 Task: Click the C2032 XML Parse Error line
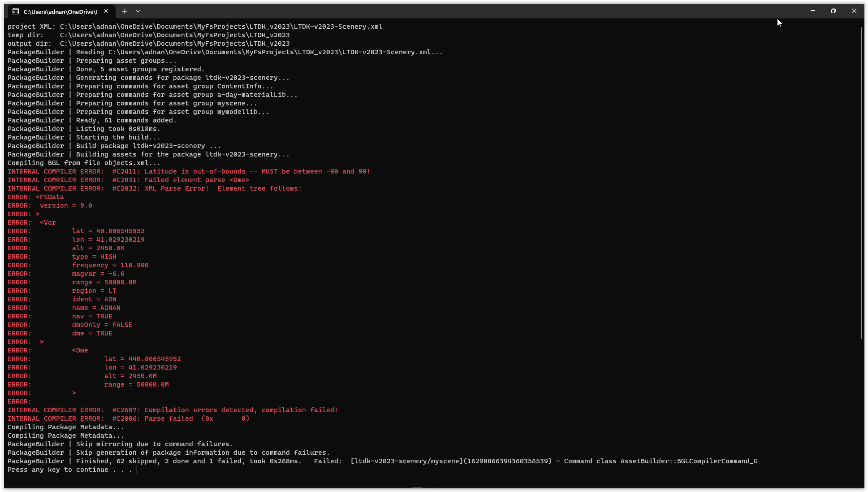click(x=154, y=188)
